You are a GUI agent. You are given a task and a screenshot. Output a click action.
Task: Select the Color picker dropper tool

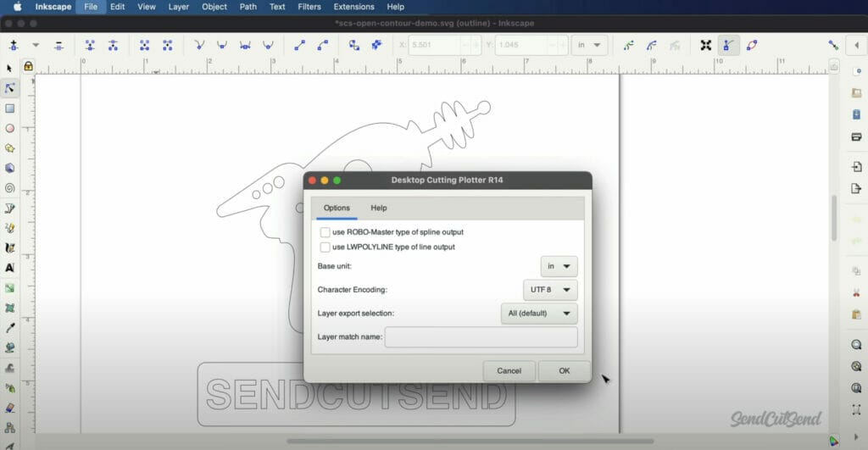click(10, 327)
